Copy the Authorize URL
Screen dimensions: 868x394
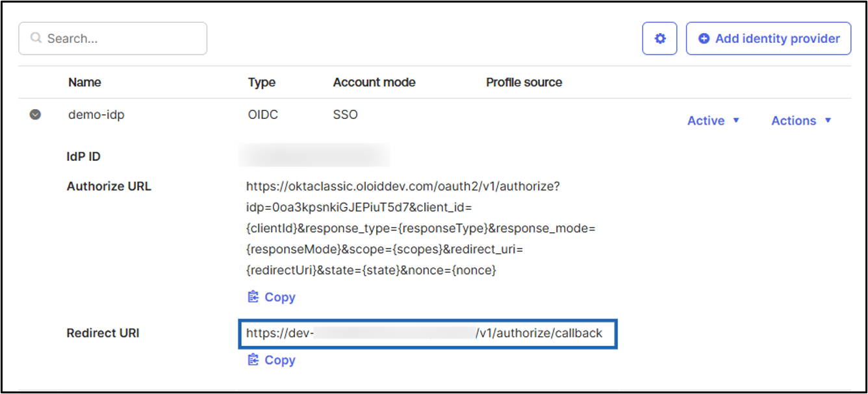coord(272,297)
